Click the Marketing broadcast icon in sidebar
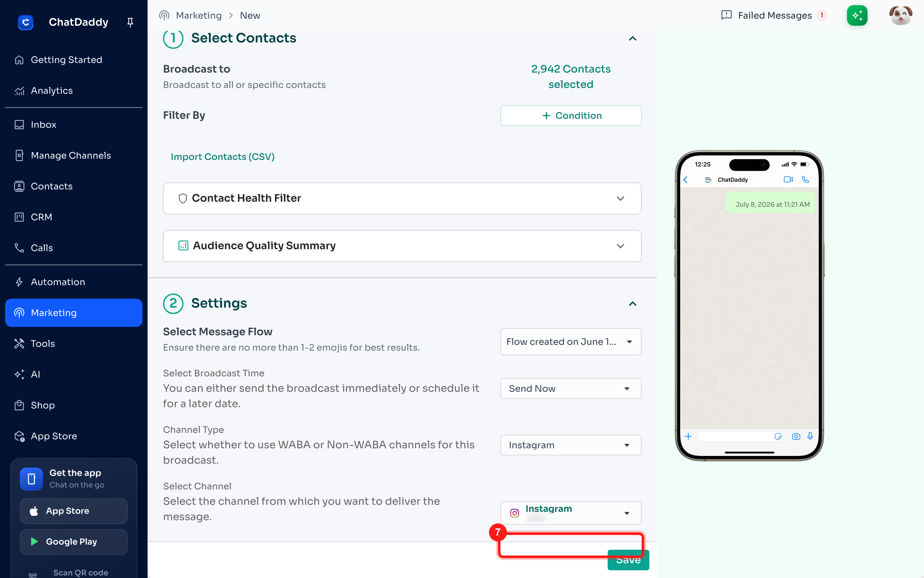Viewport: 924px width, 578px height. coord(19,313)
